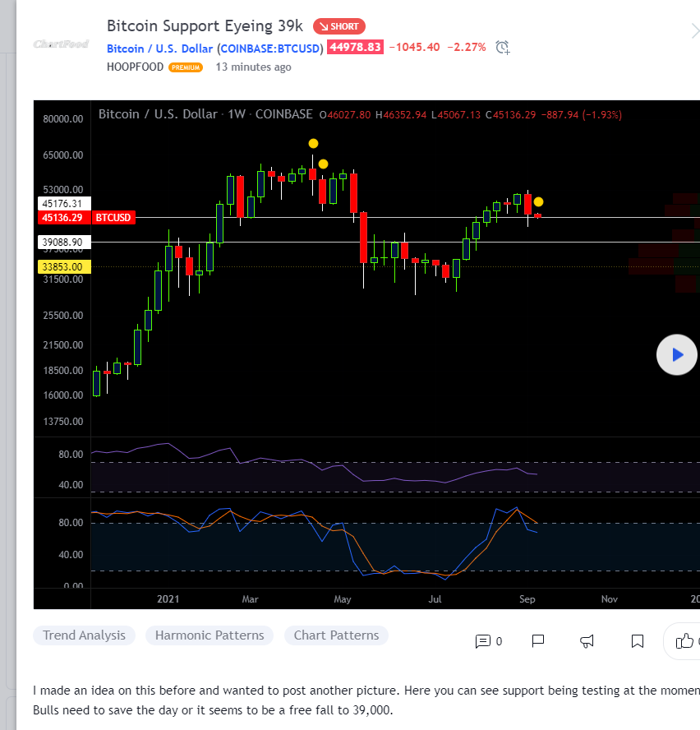Image resolution: width=700 pixels, height=730 pixels.
Task: Click the ChartFood author avatar logo
Action: [61, 44]
